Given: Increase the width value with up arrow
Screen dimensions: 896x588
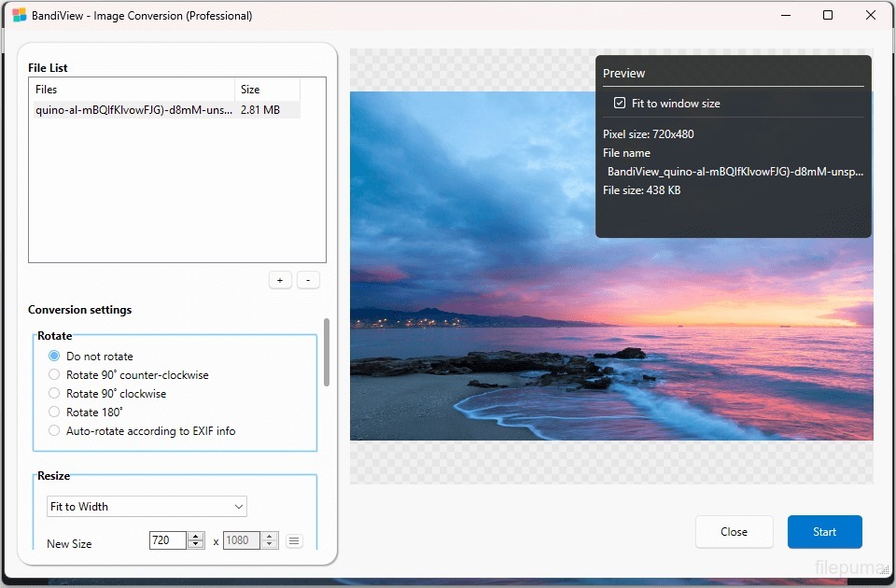Looking at the screenshot, I should 195,537.
